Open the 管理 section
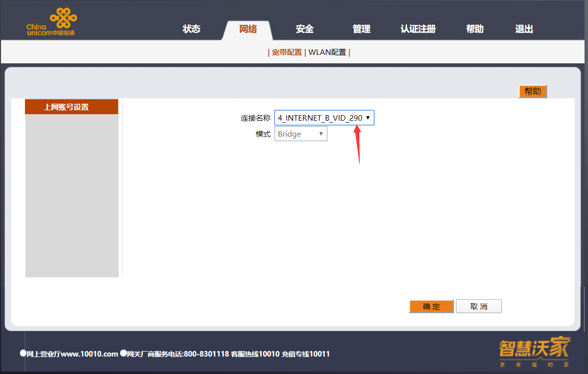The width and height of the screenshot is (588, 374). tap(361, 29)
